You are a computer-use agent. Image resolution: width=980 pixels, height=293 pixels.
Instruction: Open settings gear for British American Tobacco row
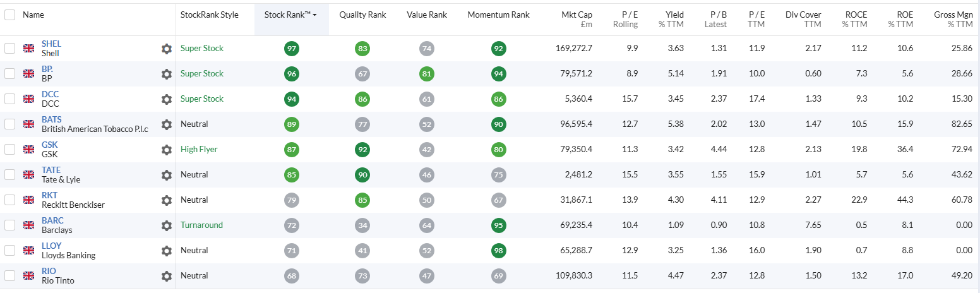point(167,124)
